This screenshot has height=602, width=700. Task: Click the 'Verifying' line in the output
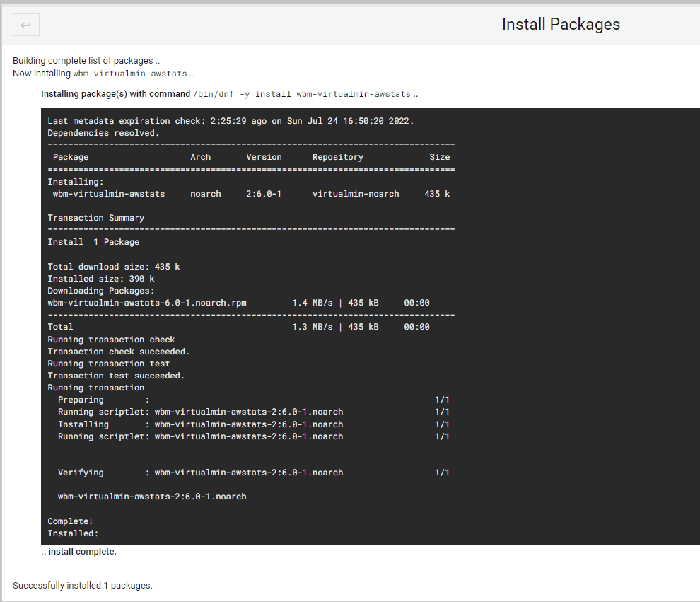254,473
